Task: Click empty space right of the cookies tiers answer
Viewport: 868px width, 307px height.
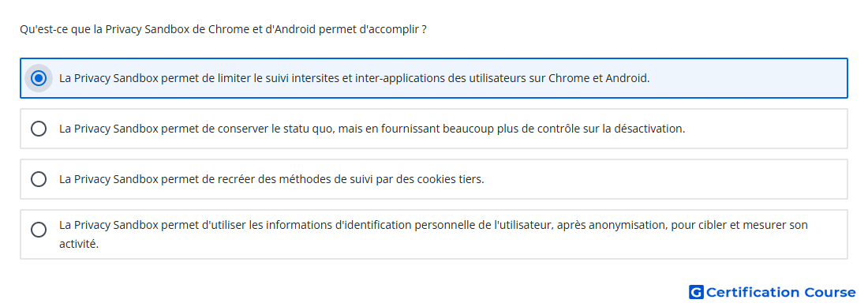Action: (664, 179)
